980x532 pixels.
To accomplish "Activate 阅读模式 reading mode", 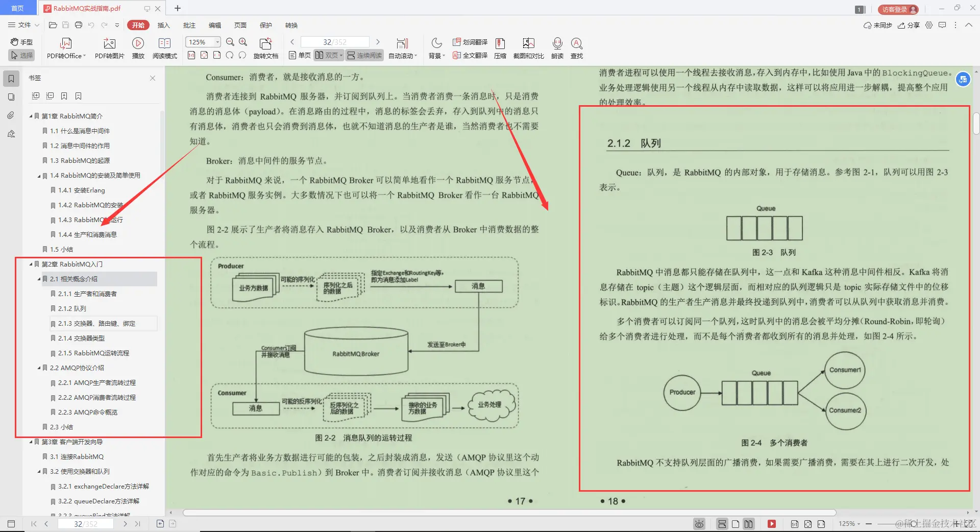I will pos(164,47).
